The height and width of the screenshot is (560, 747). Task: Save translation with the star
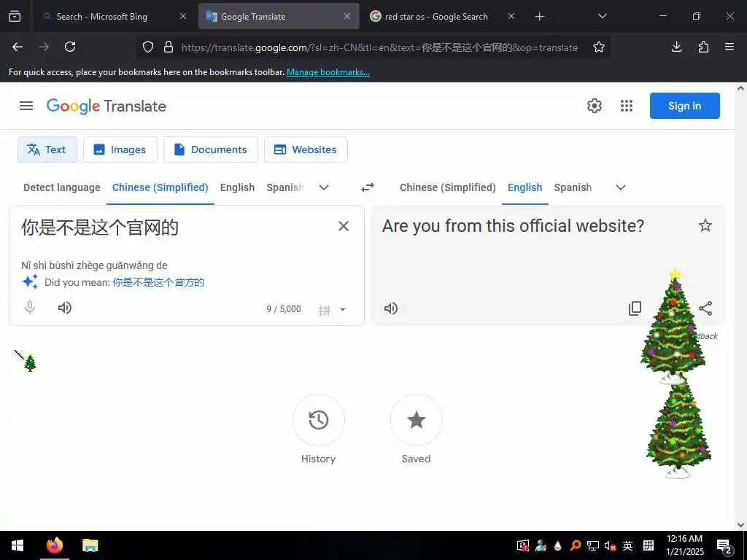point(705,225)
